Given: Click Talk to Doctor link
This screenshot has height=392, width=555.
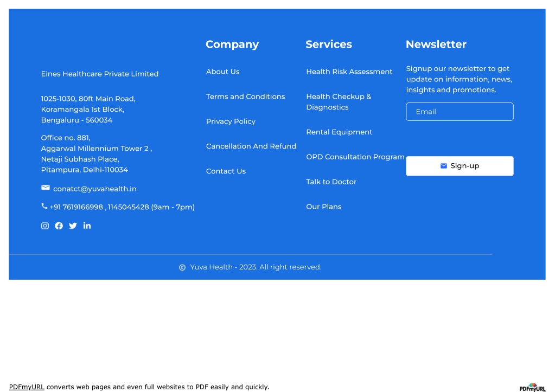Looking at the screenshot, I should click(331, 182).
